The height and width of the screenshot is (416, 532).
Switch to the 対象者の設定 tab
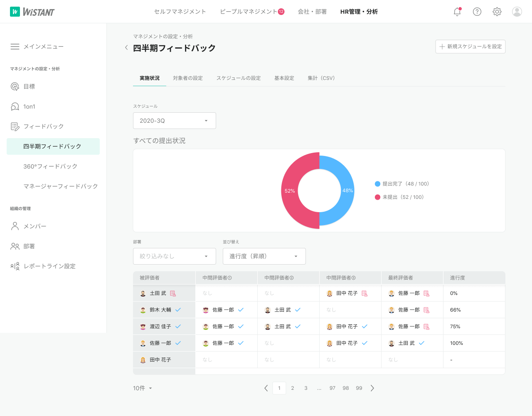[188, 78]
